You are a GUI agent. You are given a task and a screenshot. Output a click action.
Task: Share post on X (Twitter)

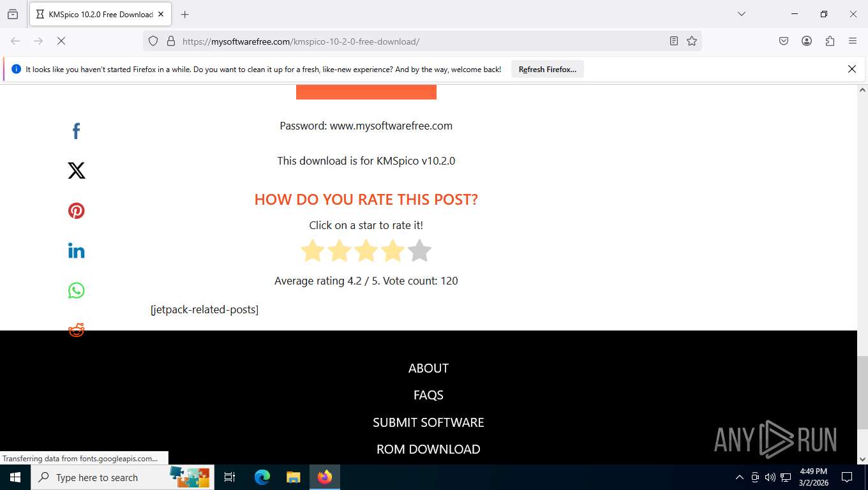point(76,170)
